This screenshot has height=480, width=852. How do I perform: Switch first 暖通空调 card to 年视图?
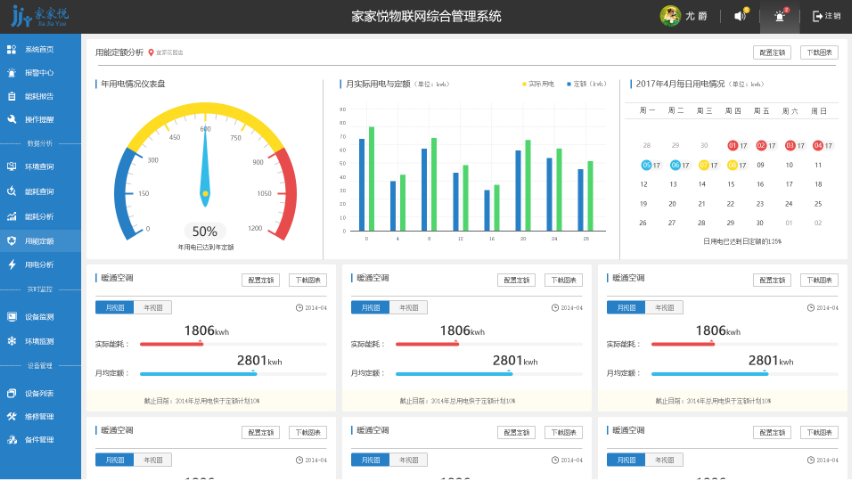151,307
